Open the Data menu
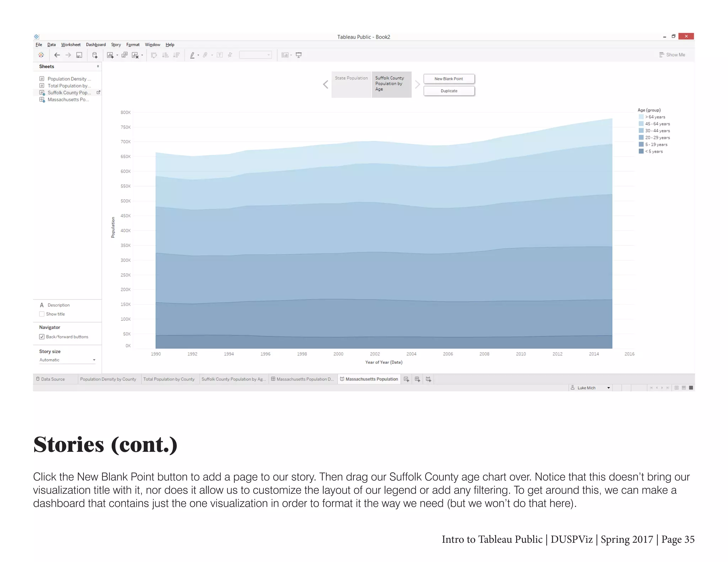Screen dimensions: 728x562 pyautogui.click(x=52, y=45)
